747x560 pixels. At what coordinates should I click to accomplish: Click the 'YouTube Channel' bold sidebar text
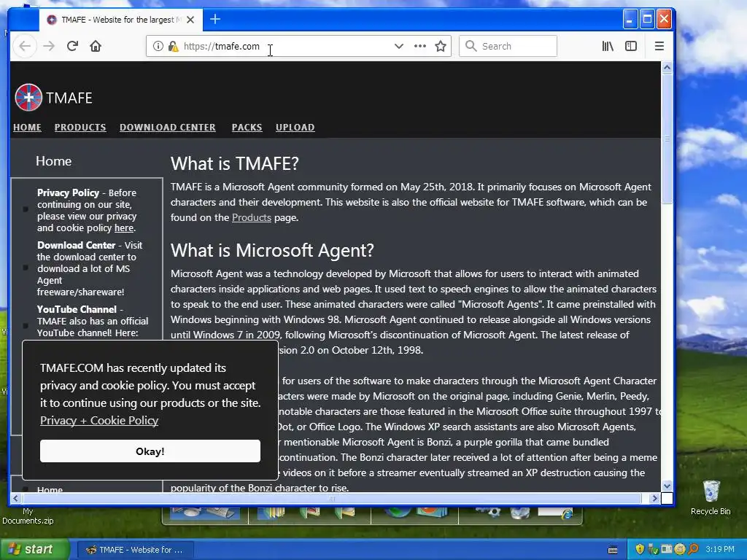(77, 309)
